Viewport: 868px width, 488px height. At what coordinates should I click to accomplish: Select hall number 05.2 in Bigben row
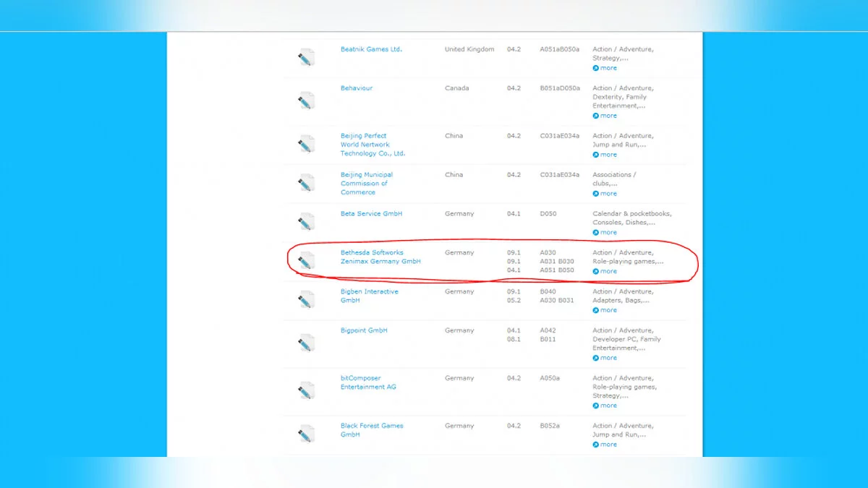514,301
